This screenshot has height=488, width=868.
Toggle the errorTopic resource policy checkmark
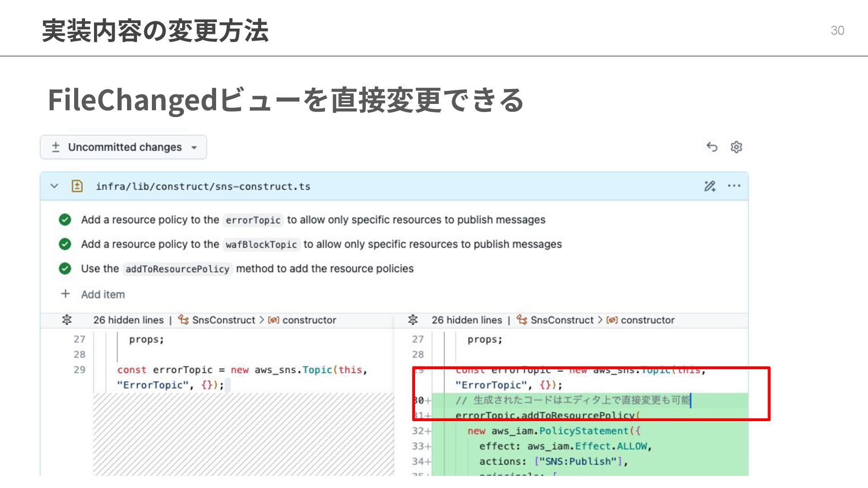65,220
